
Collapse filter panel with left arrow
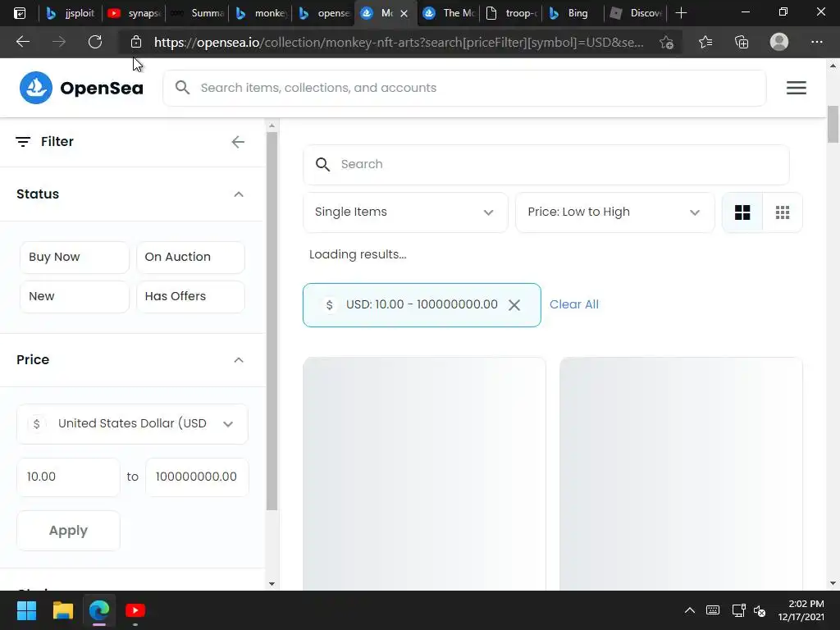point(238,141)
